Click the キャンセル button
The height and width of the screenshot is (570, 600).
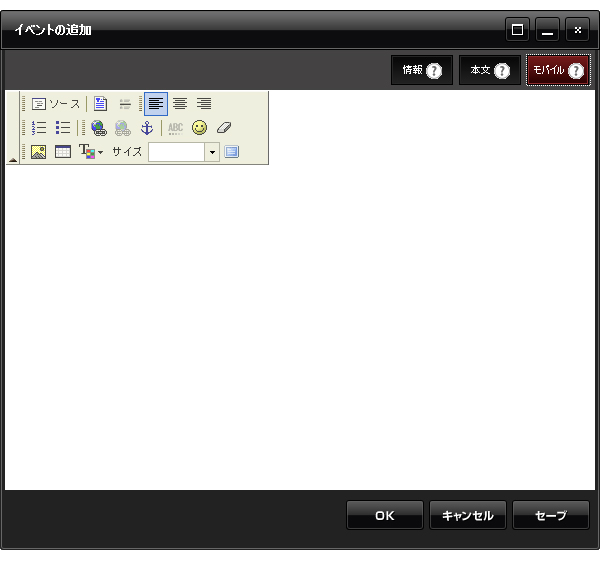pyautogui.click(x=468, y=515)
